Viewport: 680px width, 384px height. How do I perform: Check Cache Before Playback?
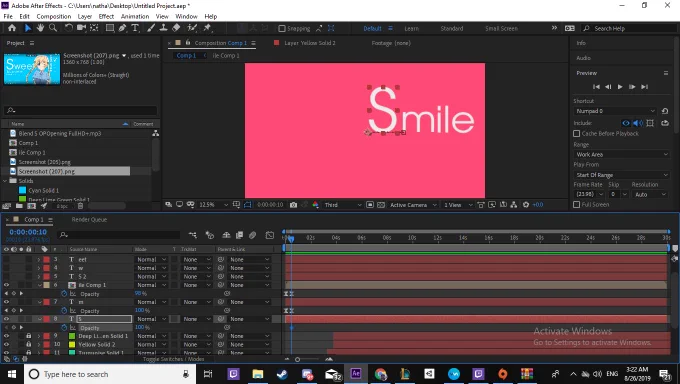point(576,134)
